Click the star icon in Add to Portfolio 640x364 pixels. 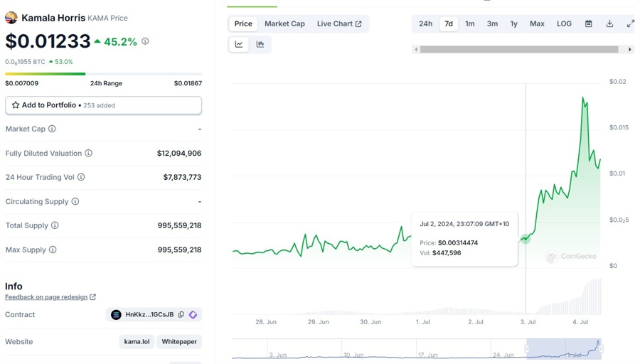coord(16,105)
